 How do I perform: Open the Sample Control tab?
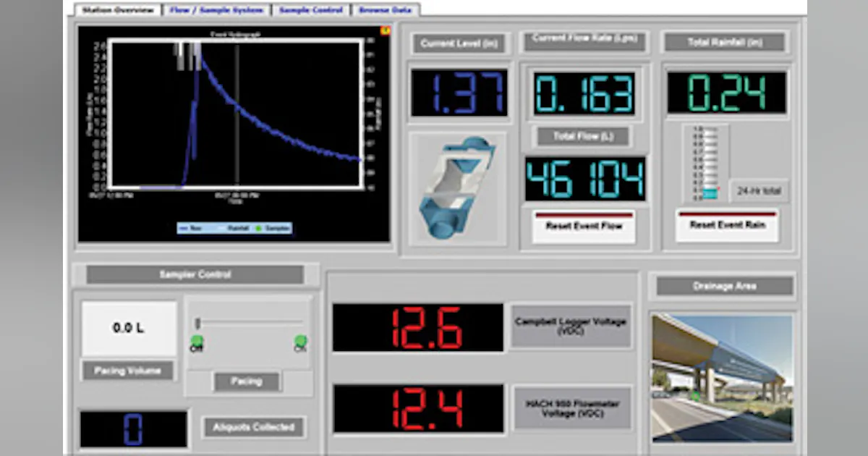tap(311, 10)
